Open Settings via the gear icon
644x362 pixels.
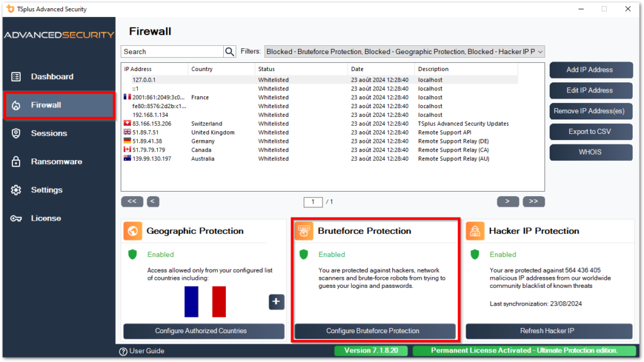14,190
